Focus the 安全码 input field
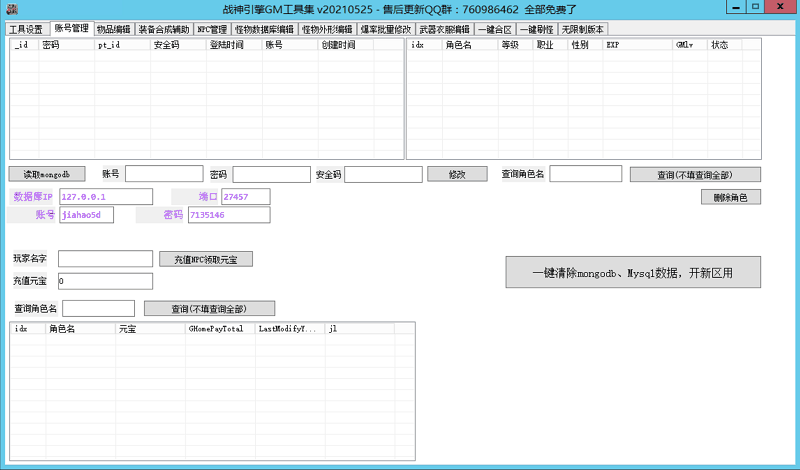The image size is (800, 470). pos(384,174)
